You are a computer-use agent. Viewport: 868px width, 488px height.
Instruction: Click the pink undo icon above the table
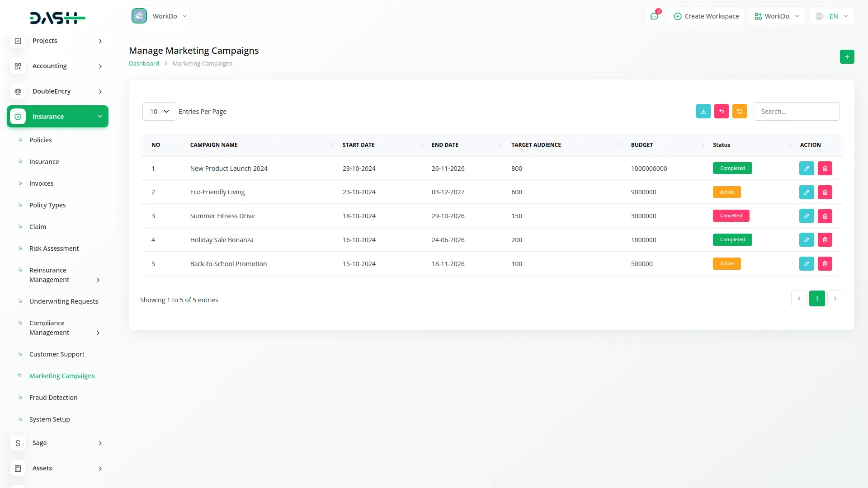click(x=721, y=111)
